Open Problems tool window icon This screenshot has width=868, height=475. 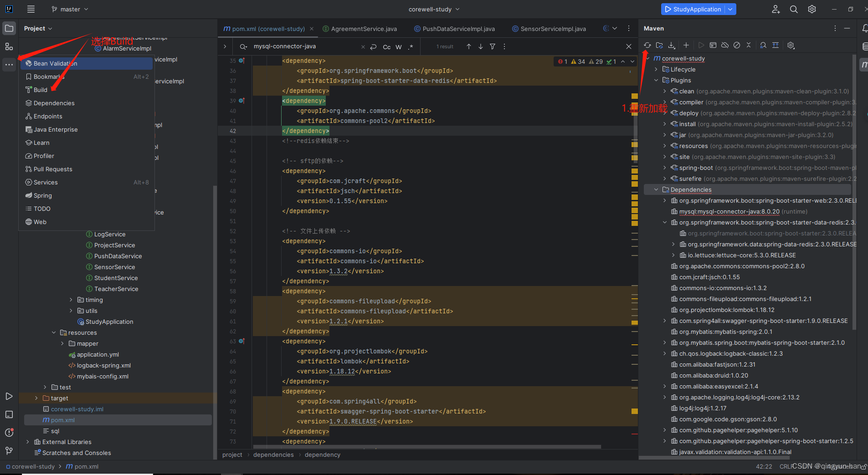(x=9, y=433)
